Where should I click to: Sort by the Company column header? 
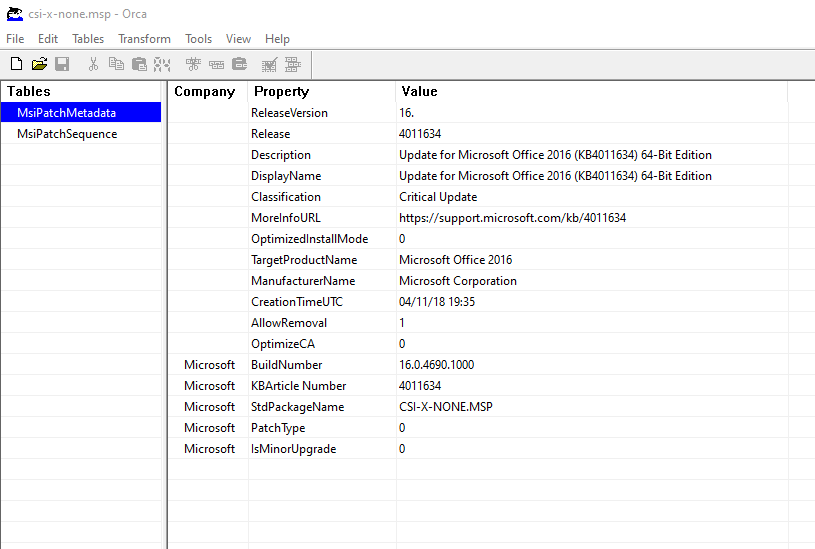[208, 92]
